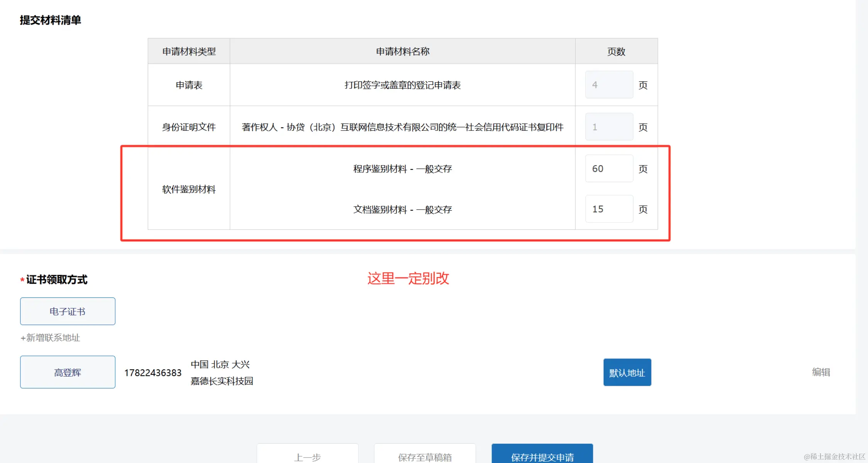The image size is (868, 463).
Task: Click the +新增联系地址 link
Action: (50, 338)
